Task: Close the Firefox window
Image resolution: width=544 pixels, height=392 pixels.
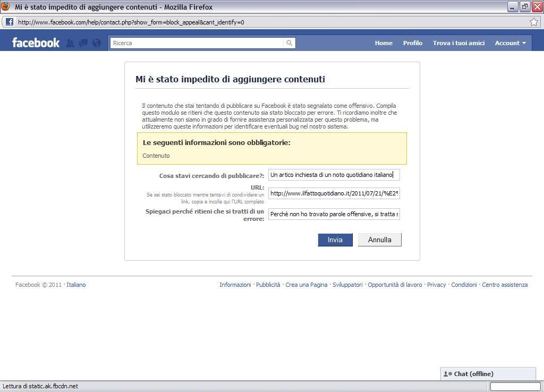Action: (x=537, y=6)
